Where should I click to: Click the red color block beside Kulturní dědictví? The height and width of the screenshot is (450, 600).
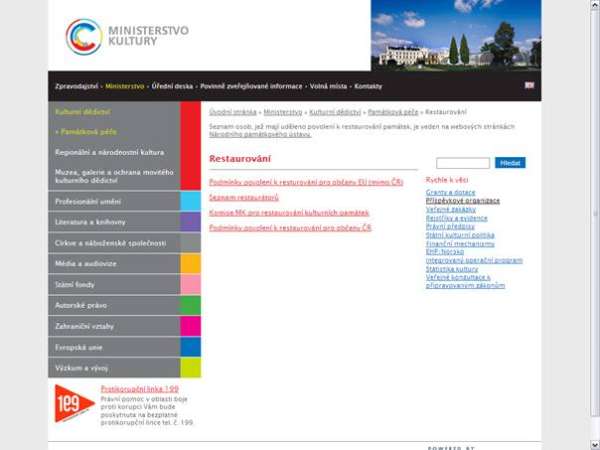[x=190, y=145]
